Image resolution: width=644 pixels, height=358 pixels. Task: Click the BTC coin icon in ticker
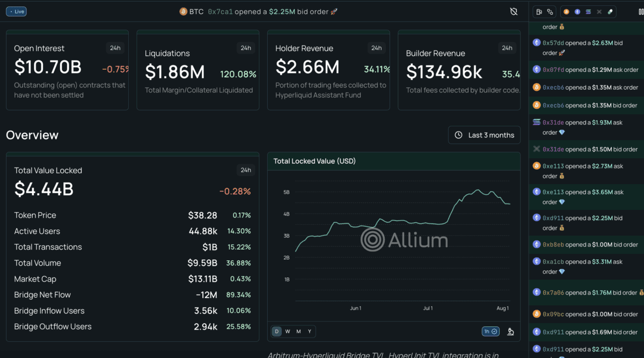[183, 11]
